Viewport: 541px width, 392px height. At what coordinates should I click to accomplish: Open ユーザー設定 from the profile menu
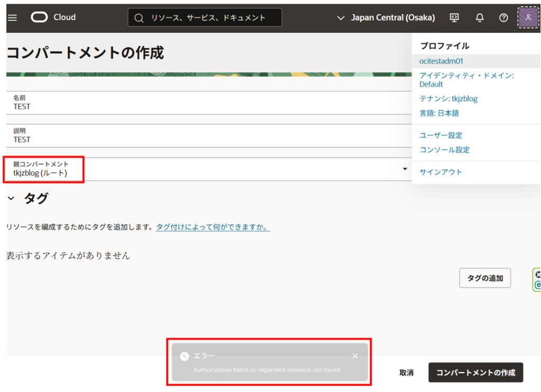tap(441, 135)
